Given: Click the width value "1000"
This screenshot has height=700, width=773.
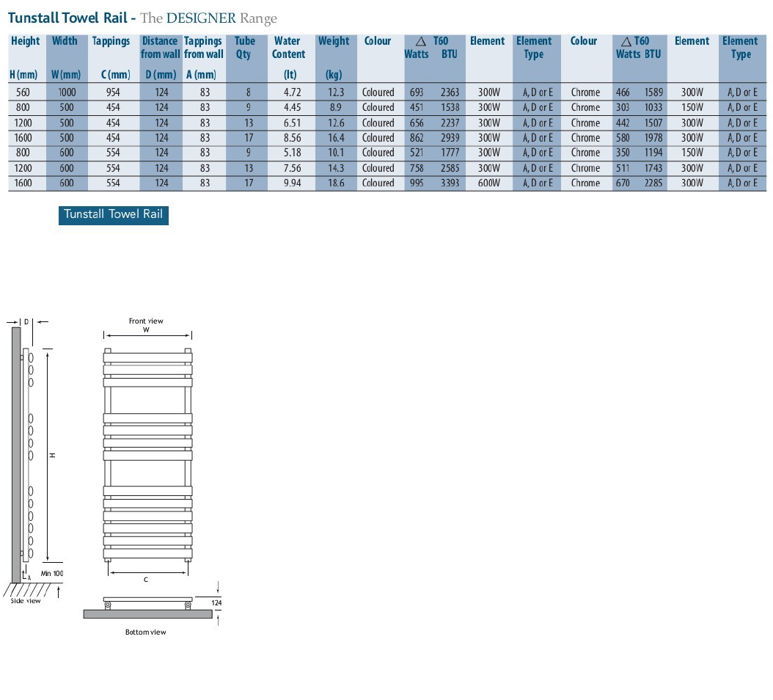Looking at the screenshot, I should click(67, 92).
